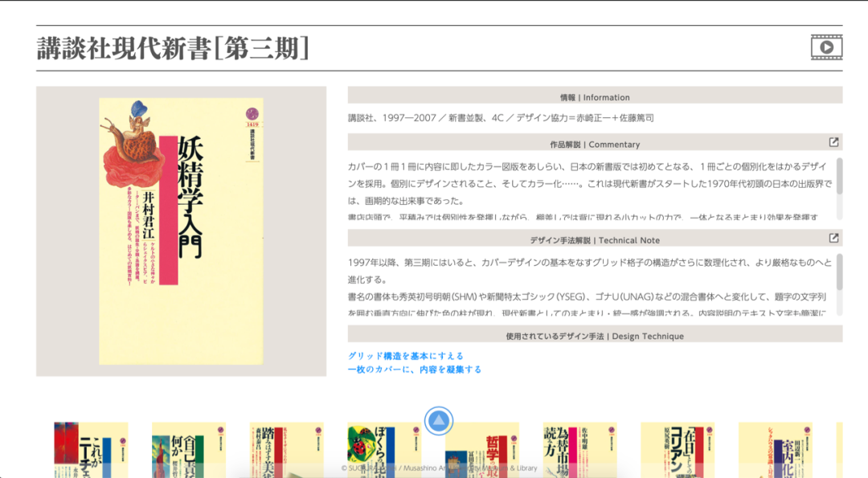Expand the Technical Note section icon
Screen dimensions: 868x478
pyautogui.click(x=833, y=238)
